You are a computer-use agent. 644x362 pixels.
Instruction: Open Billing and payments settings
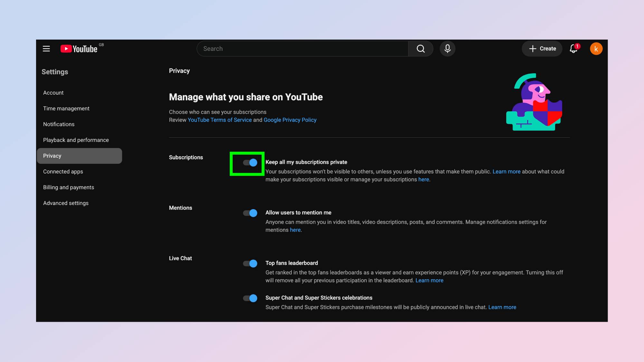pyautogui.click(x=80, y=187)
